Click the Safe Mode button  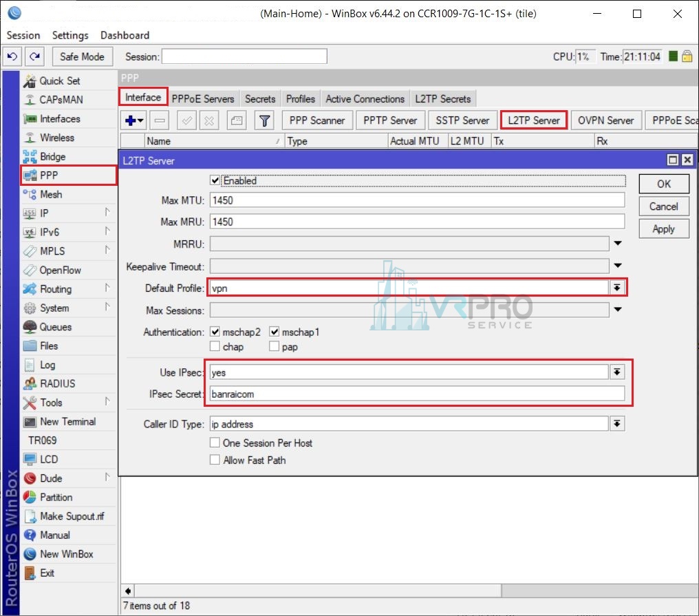(x=82, y=56)
